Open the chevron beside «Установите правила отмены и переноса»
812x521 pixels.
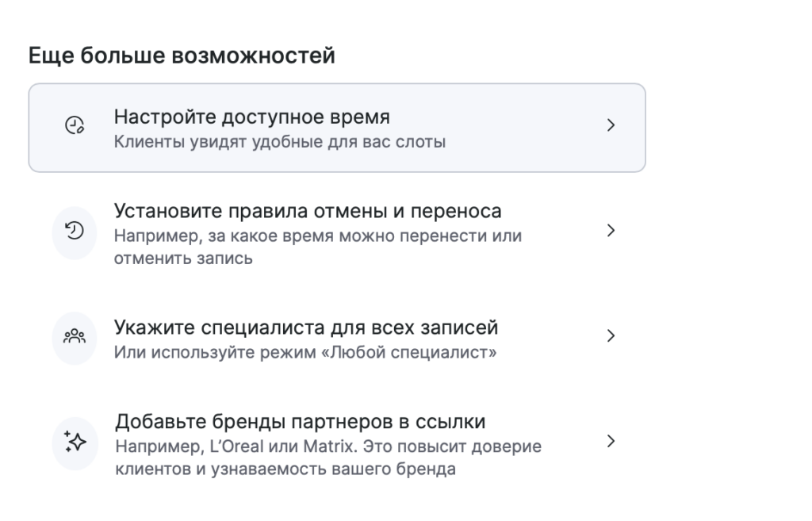point(611,230)
